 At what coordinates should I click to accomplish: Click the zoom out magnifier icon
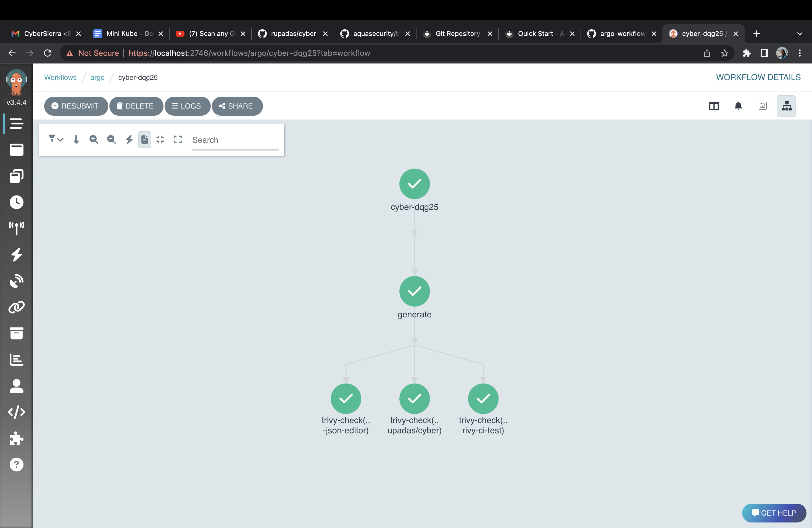click(x=111, y=139)
